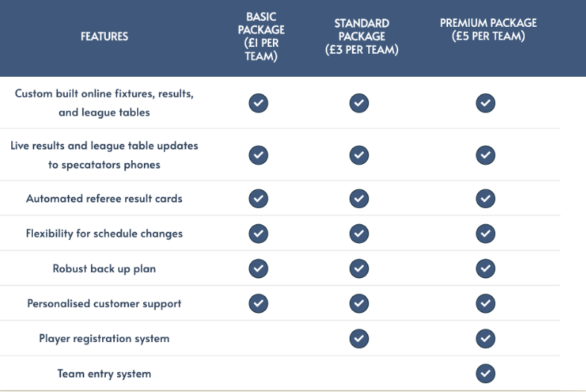Click the Player registration system feature label
The width and height of the screenshot is (586, 392).
(104, 338)
